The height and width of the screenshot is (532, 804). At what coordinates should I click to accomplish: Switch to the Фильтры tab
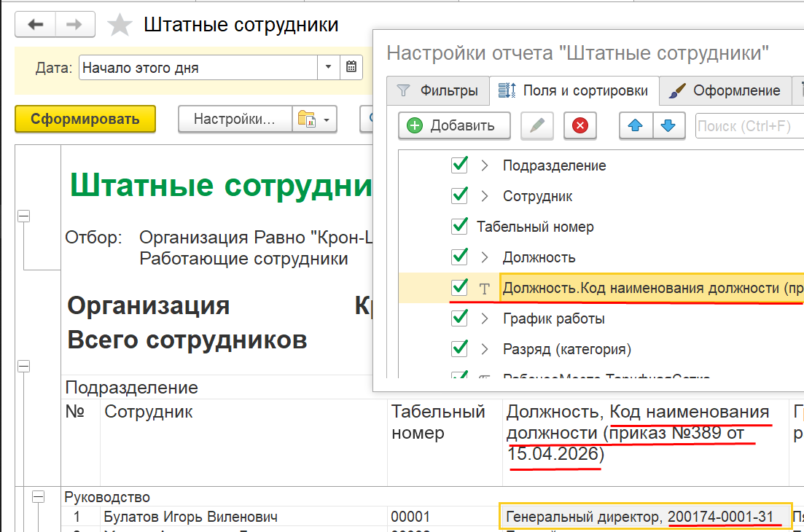coord(437,90)
